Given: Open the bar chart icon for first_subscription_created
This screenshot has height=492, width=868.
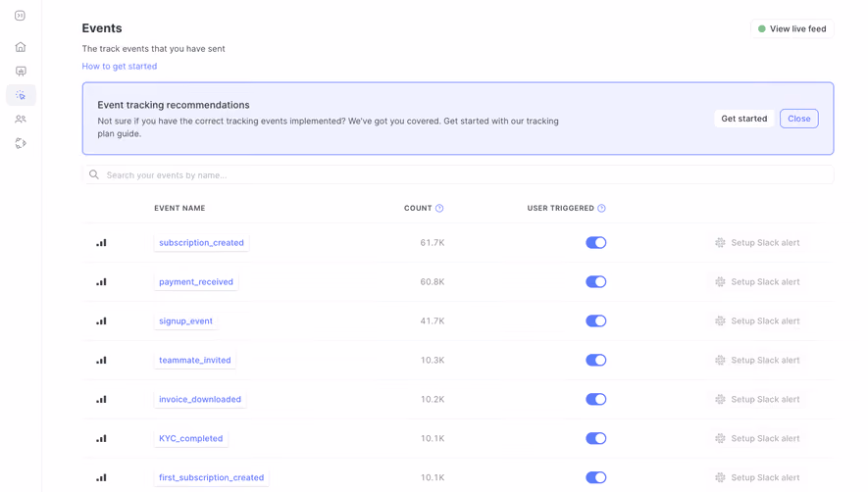Looking at the screenshot, I should [x=101, y=477].
